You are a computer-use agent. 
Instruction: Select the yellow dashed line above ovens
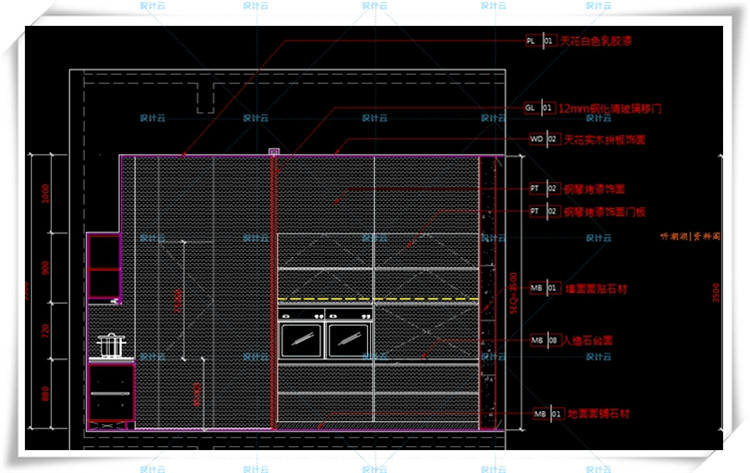point(378,299)
